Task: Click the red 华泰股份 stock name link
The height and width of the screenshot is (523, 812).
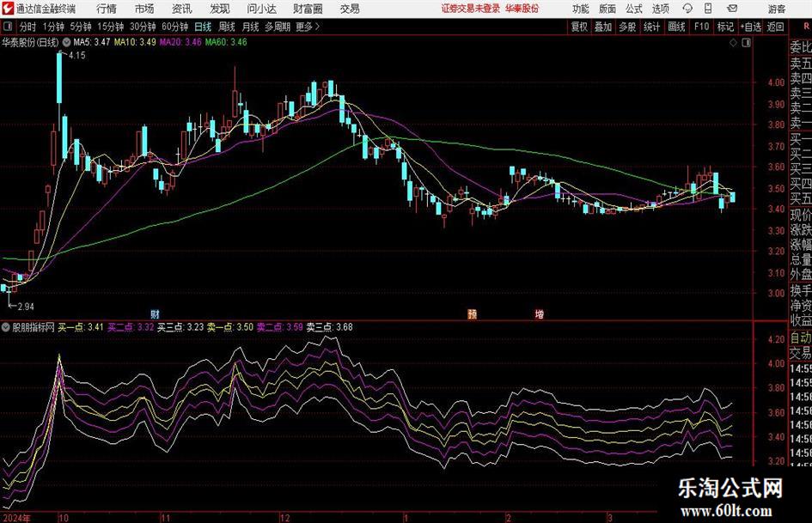Action: 522,9
